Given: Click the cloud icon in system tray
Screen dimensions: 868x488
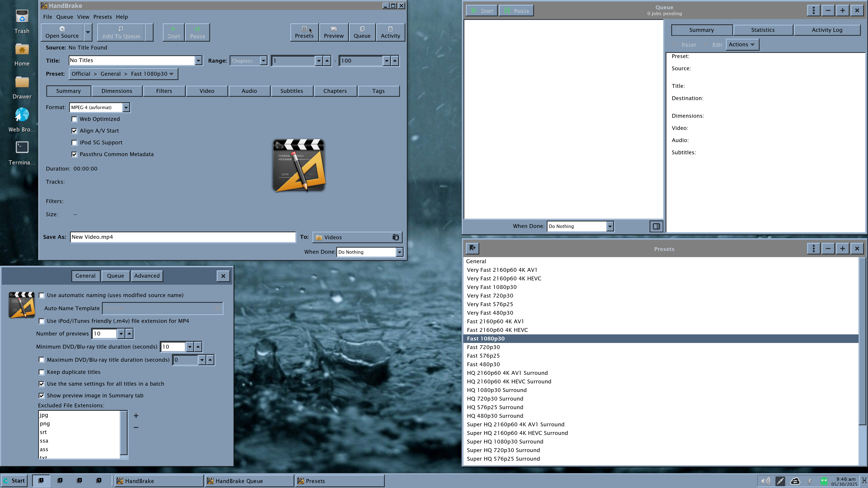Looking at the screenshot, I should 795,481.
